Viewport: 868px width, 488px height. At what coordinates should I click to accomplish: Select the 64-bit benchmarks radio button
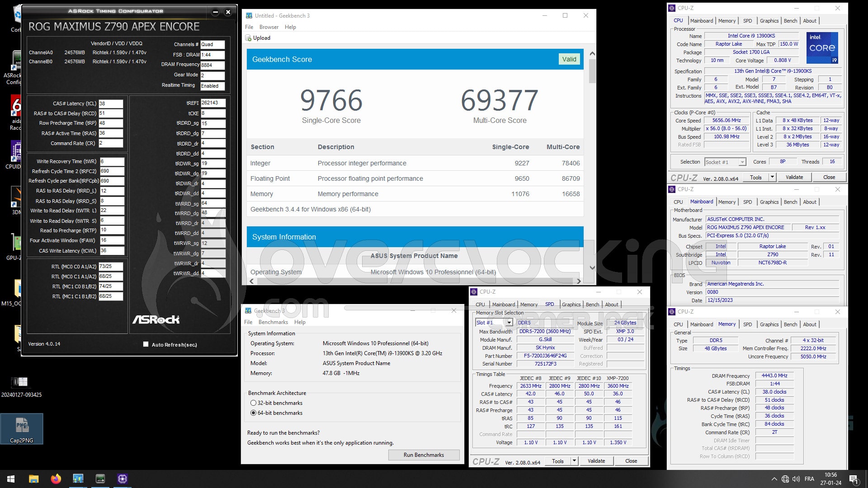[253, 413]
